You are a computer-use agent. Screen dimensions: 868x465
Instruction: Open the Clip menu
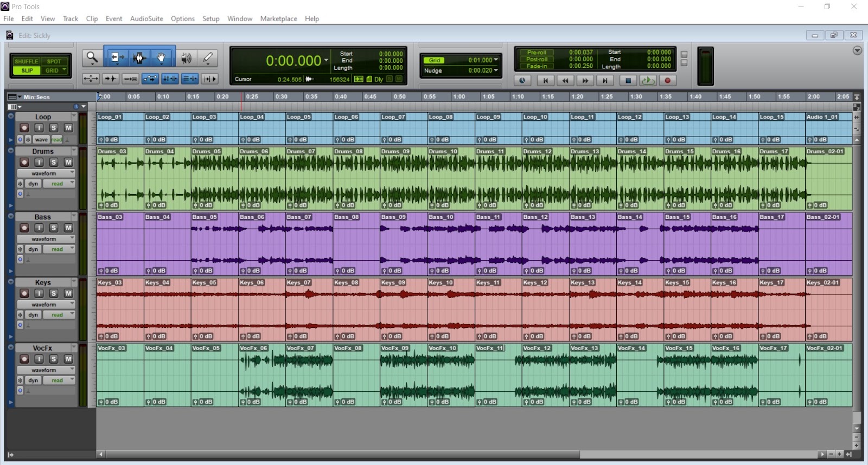pos(92,18)
